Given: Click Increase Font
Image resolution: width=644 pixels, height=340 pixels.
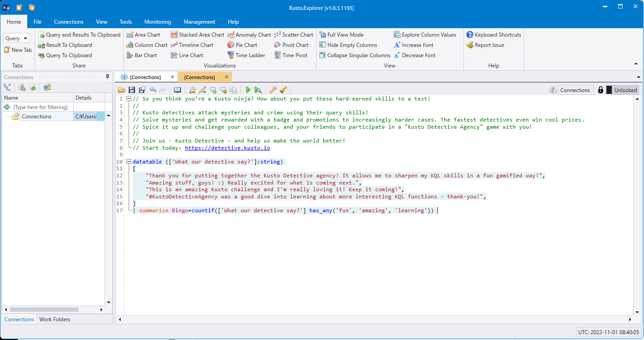Looking at the screenshot, I should point(414,45).
